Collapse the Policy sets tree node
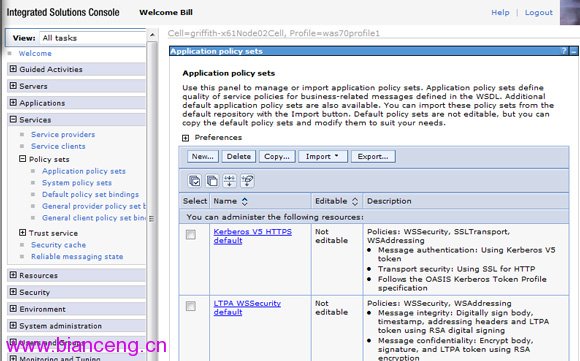Image resolution: width=580 pixels, height=361 pixels. tap(23, 159)
